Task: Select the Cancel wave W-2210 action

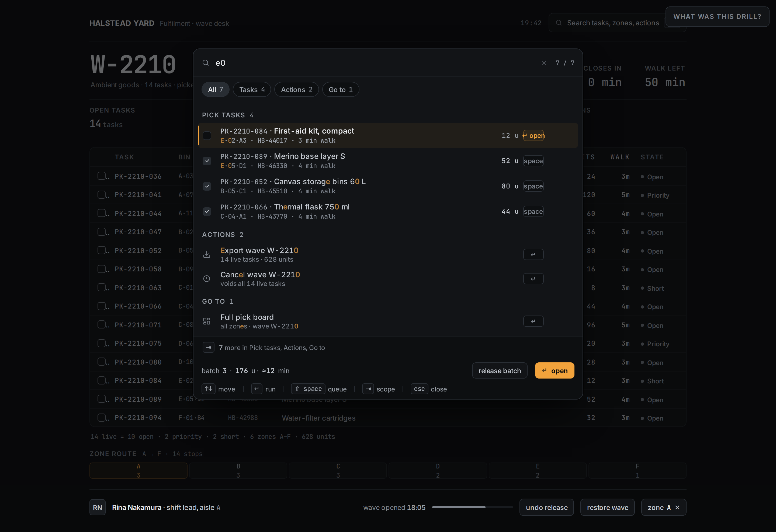Action: (x=388, y=279)
